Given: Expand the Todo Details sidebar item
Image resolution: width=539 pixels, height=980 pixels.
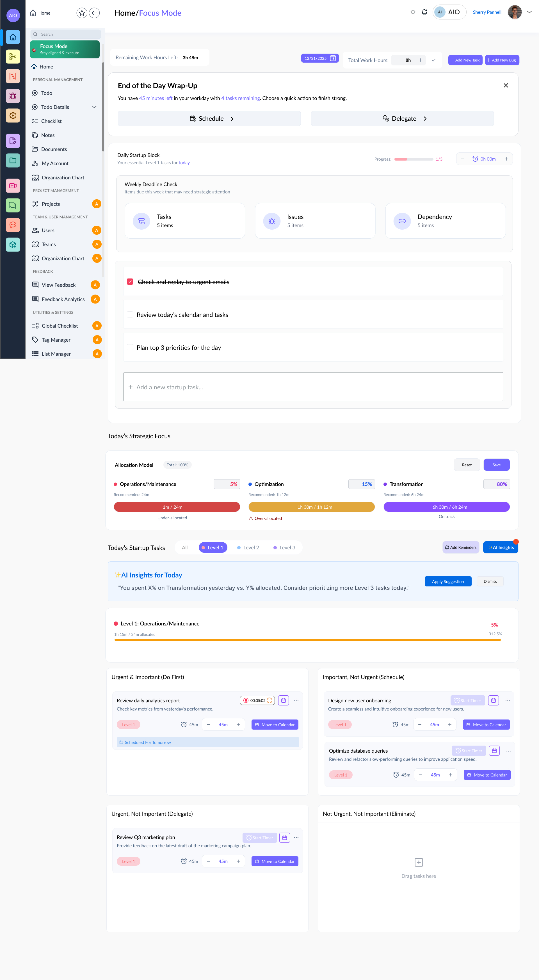Looking at the screenshot, I should pyautogui.click(x=94, y=107).
